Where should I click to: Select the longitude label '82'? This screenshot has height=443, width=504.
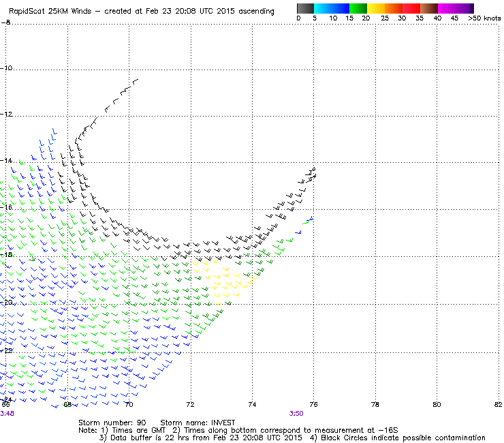(499, 405)
